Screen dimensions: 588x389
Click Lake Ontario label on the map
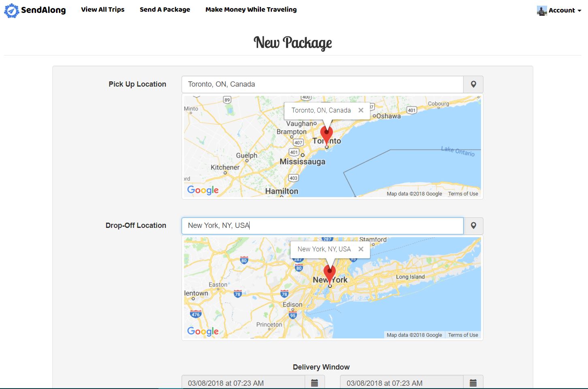tap(458, 151)
